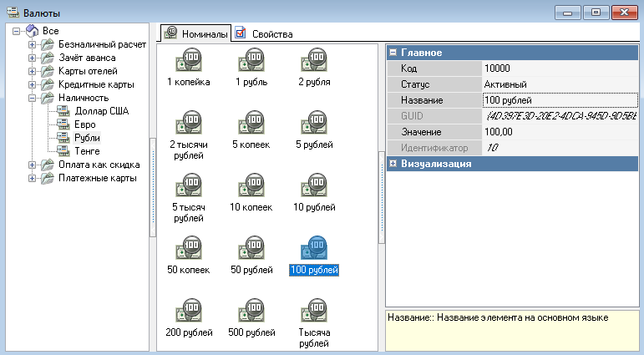Viewport: 644px width, 355px height.
Task: Collapse the Наличность tree node
Action: 33,98
